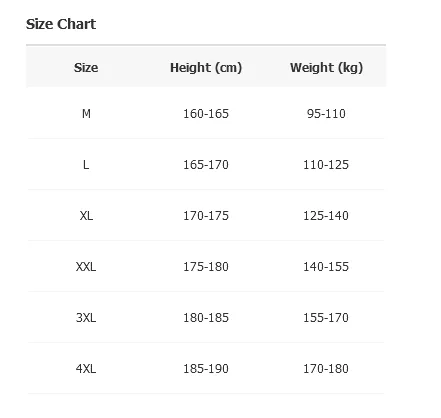Image resolution: width=441 pixels, height=418 pixels.
Task: Select weight value 155-170
Action: point(326,318)
